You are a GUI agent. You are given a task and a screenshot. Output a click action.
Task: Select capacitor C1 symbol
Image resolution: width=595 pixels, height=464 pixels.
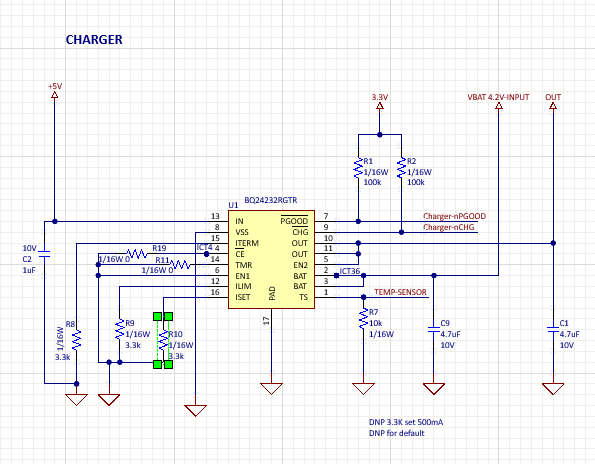click(553, 329)
